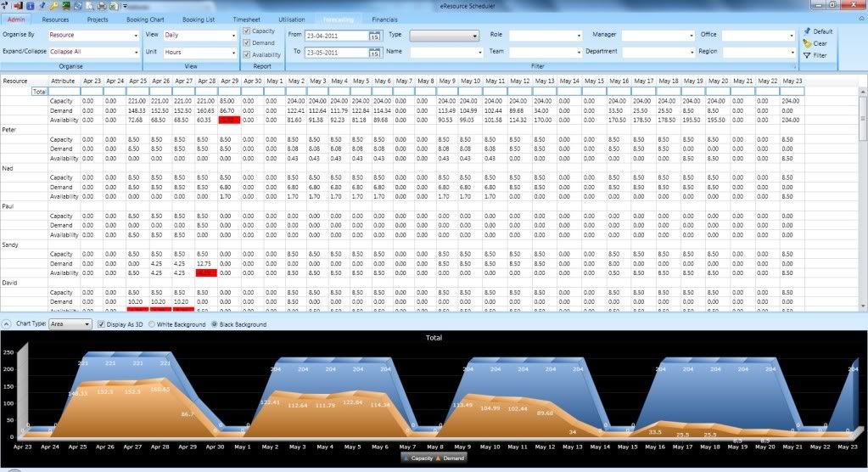
Task: Click the grid vertical scrollbar
Action: [863, 199]
